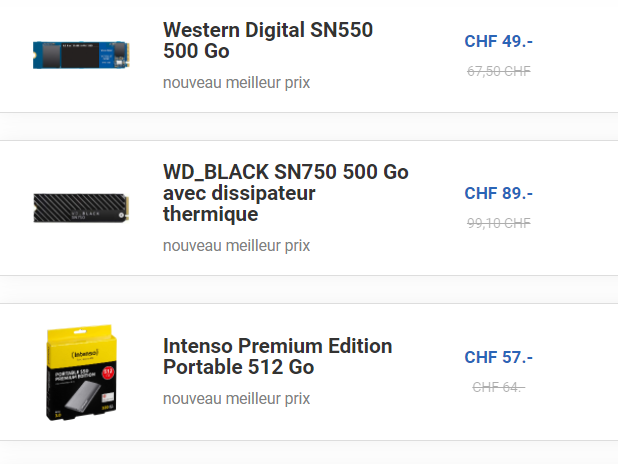Click the CHF 57.- price
Viewport: 618px width, 464px height.
point(498,357)
